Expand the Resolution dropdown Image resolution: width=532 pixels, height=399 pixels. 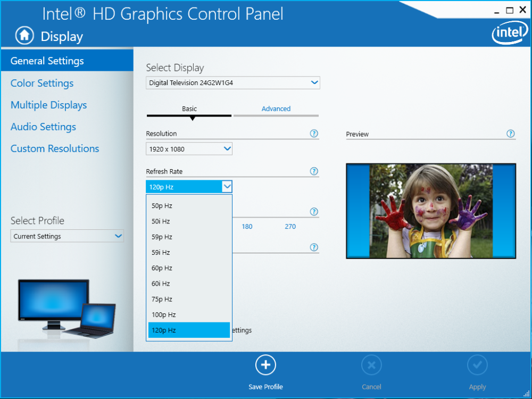point(189,149)
